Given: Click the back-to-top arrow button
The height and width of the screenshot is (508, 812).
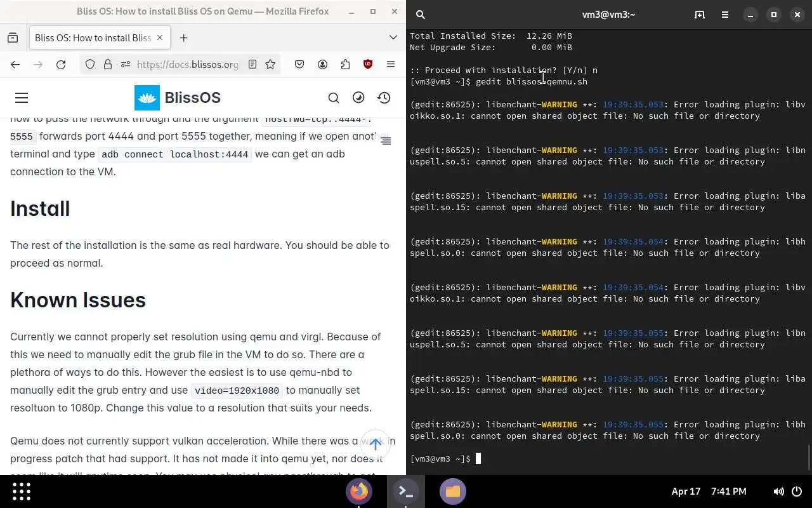Looking at the screenshot, I should (x=376, y=444).
